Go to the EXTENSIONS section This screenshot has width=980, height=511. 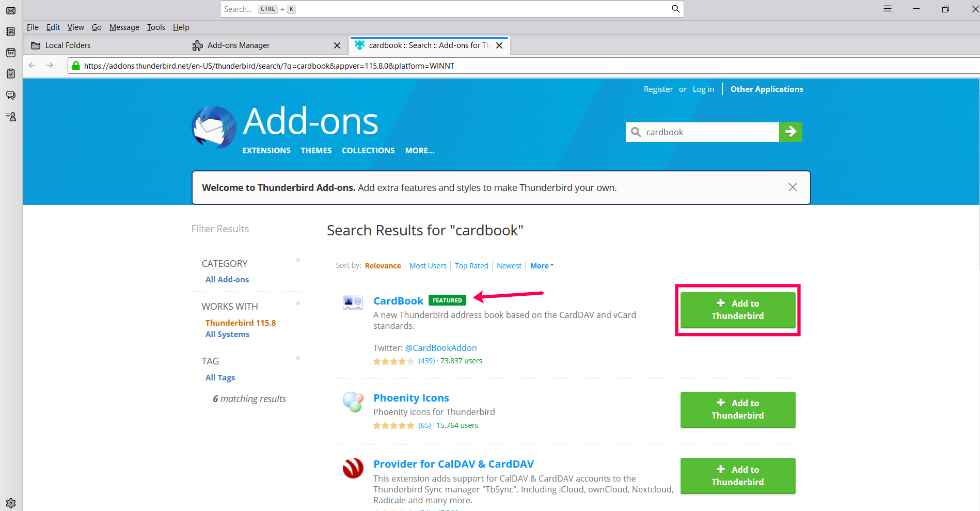coord(266,151)
